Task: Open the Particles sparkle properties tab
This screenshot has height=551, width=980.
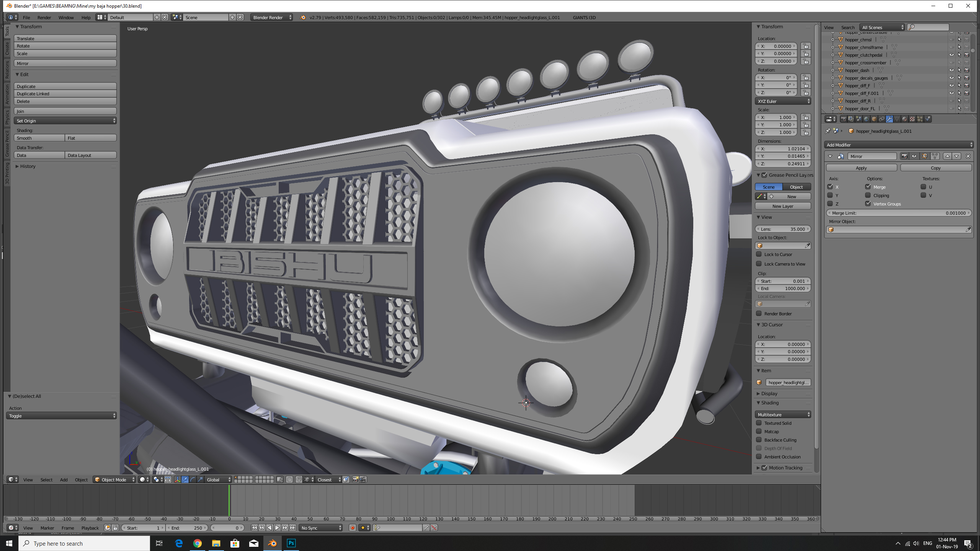Action: tap(920, 119)
